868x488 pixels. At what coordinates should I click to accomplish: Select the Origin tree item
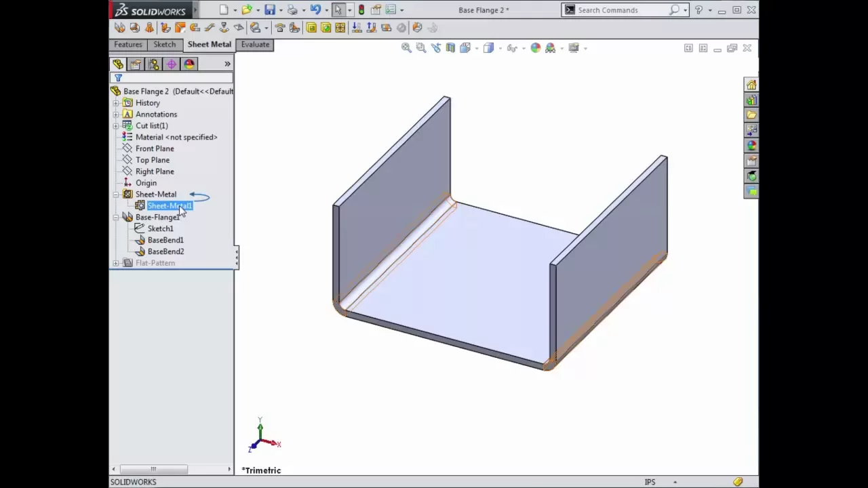pos(146,183)
